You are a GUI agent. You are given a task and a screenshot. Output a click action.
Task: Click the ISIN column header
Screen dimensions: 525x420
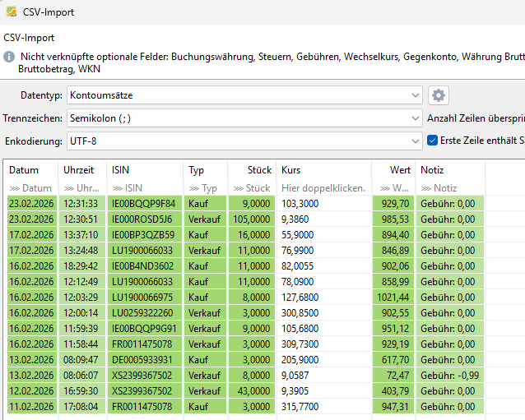pyautogui.click(x=120, y=170)
